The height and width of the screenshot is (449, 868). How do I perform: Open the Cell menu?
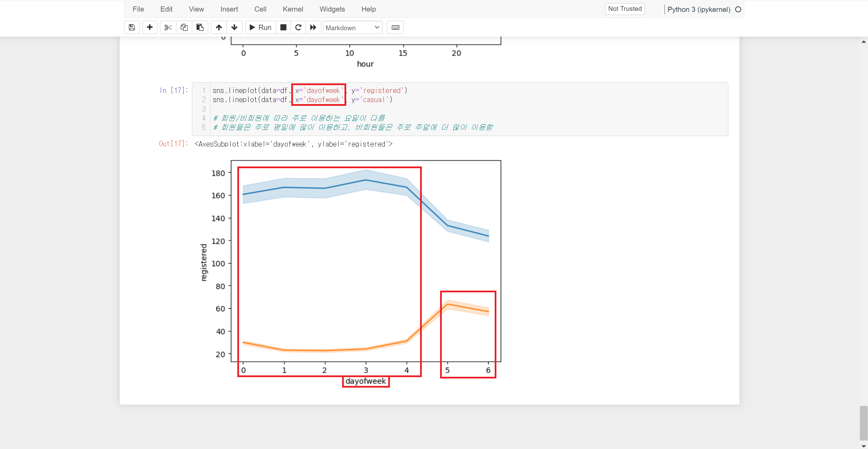(x=260, y=9)
